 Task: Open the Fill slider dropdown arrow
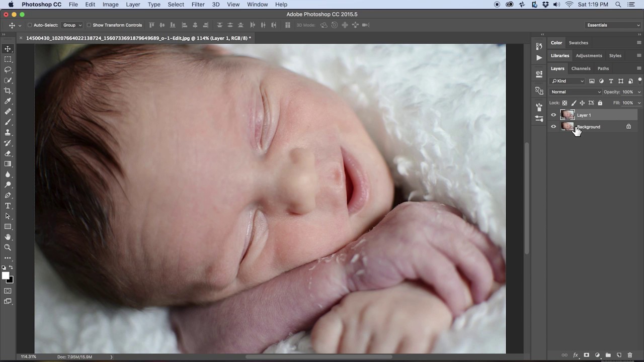639,103
